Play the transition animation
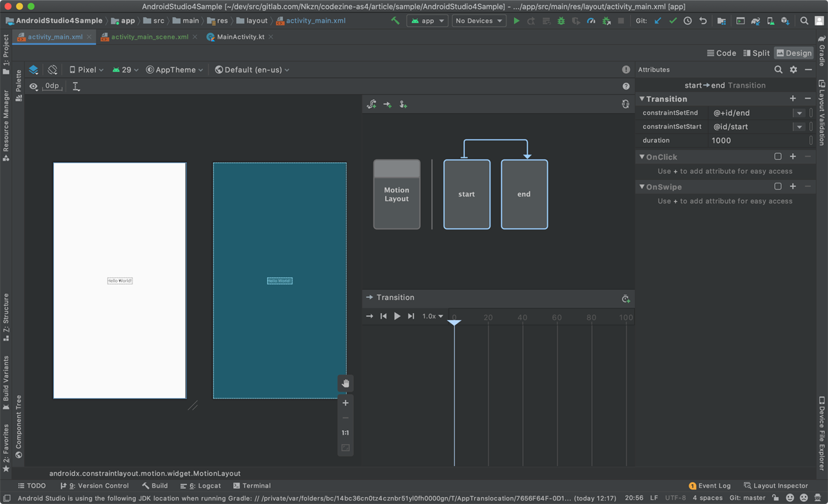The image size is (828, 504). [397, 316]
